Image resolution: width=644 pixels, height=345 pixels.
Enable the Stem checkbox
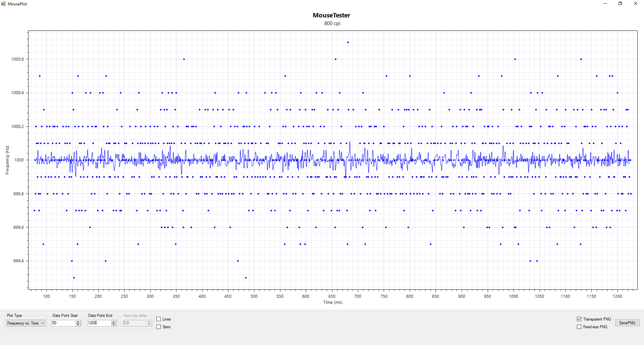(159, 327)
